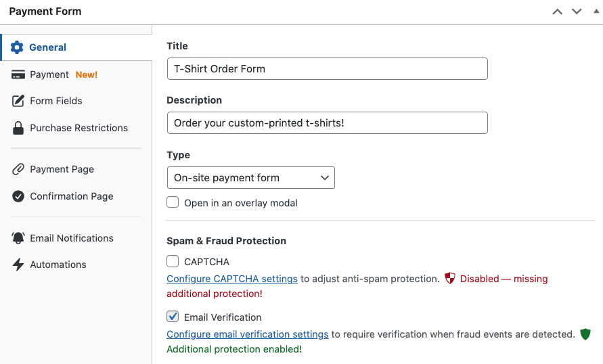This screenshot has height=364, width=603.
Task: Click the Automations lightning bolt icon
Action: pyautogui.click(x=18, y=265)
